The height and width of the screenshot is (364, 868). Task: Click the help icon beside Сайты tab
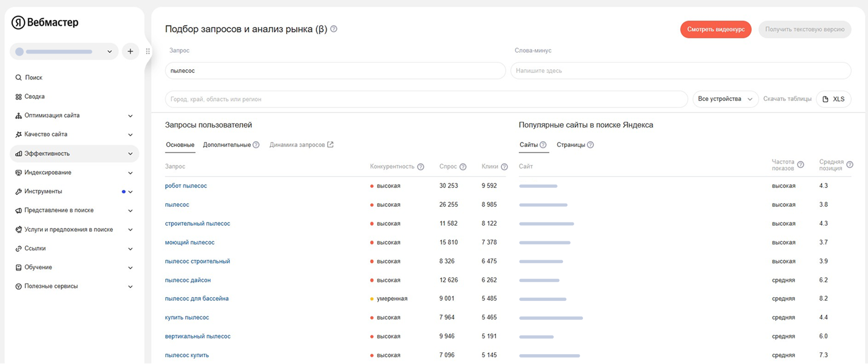pos(543,145)
